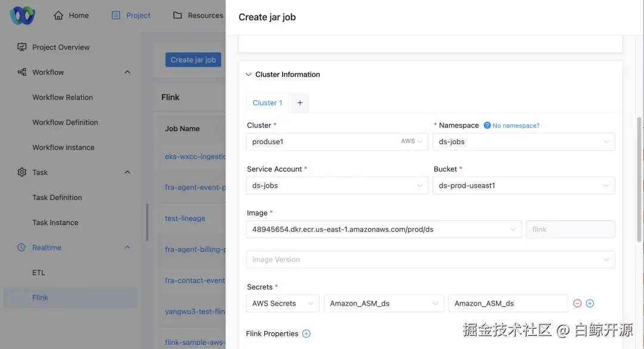
Task: Collapse the Cluster Information section
Action: coord(249,74)
